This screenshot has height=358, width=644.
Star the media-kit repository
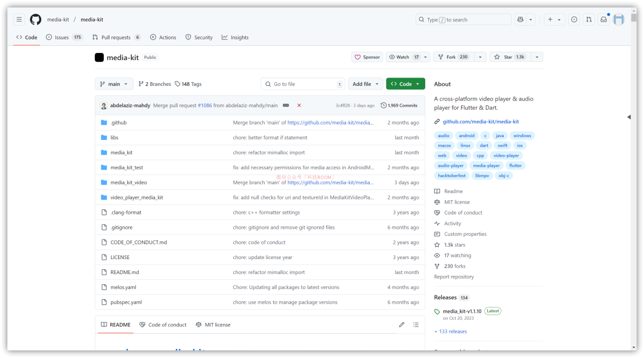(510, 57)
